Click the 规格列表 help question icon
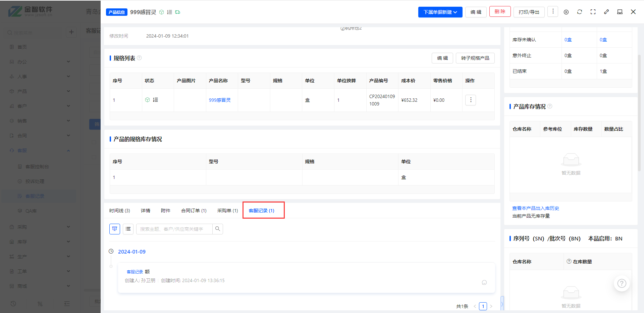 click(x=139, y=58)
